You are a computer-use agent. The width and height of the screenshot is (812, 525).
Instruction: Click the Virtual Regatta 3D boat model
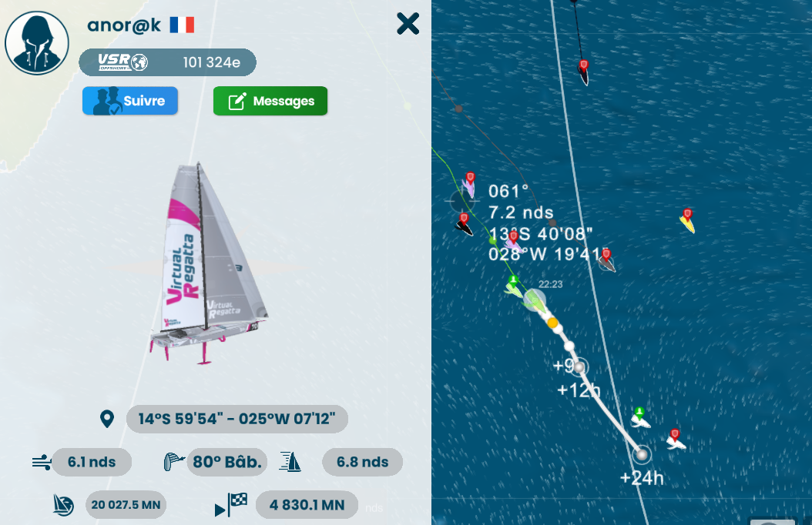coord(207,264)
